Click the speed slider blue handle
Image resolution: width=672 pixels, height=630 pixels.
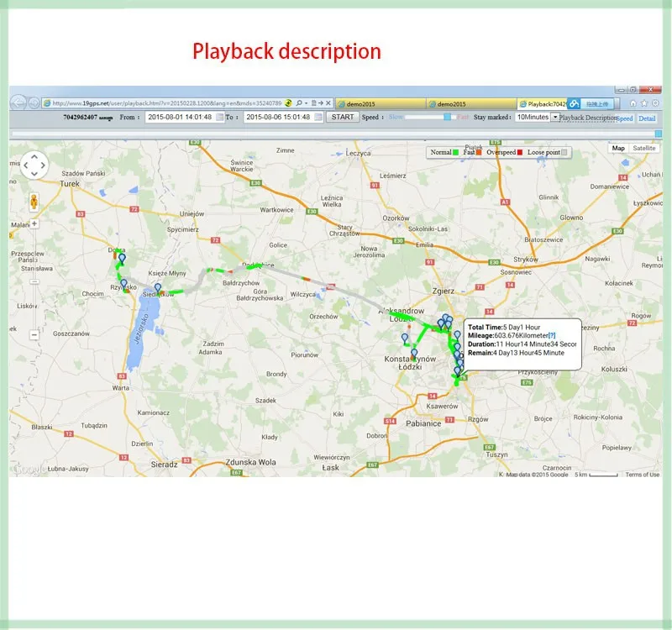(x=448, y=117)
